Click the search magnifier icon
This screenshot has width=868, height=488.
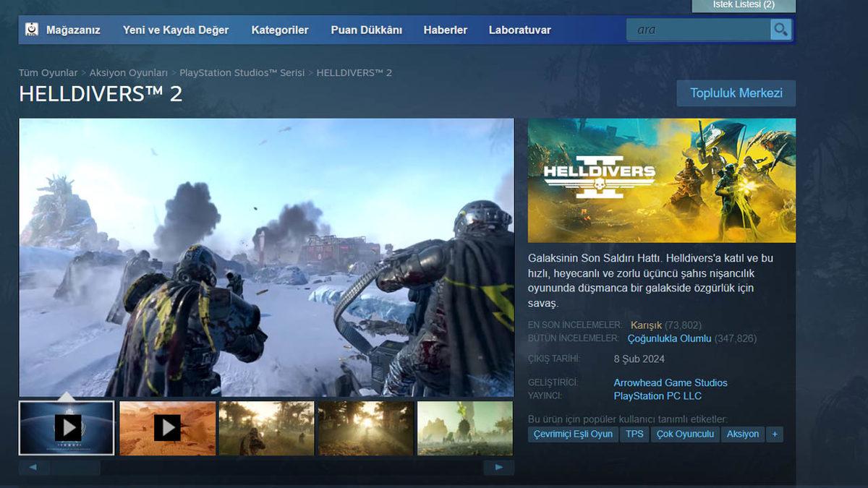coord(780,30)
